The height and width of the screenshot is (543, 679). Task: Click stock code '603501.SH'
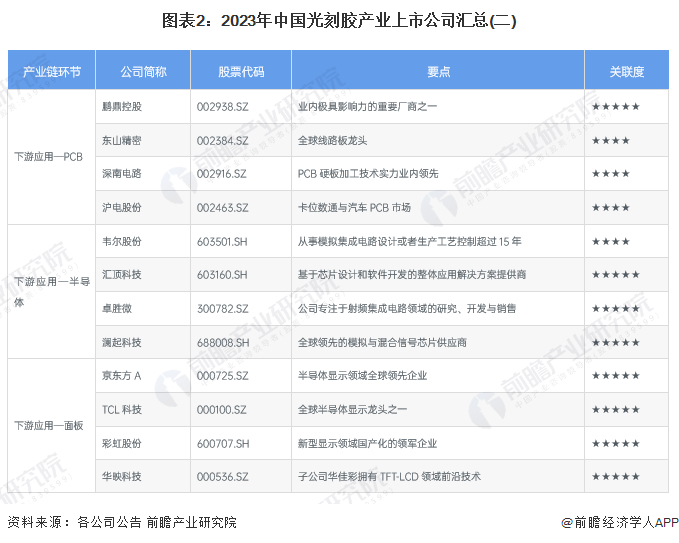pyautogui.click(x=222, y=241)
